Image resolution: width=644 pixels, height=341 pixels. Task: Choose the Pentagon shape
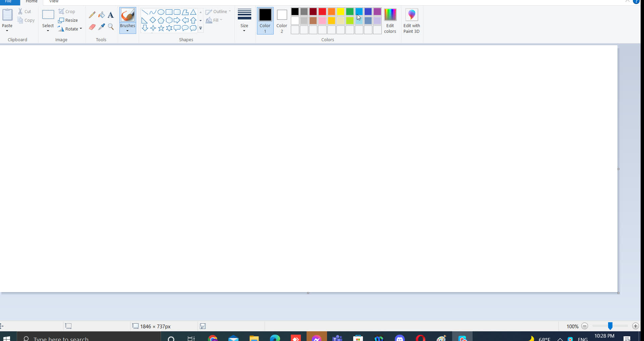click(161, 20)
